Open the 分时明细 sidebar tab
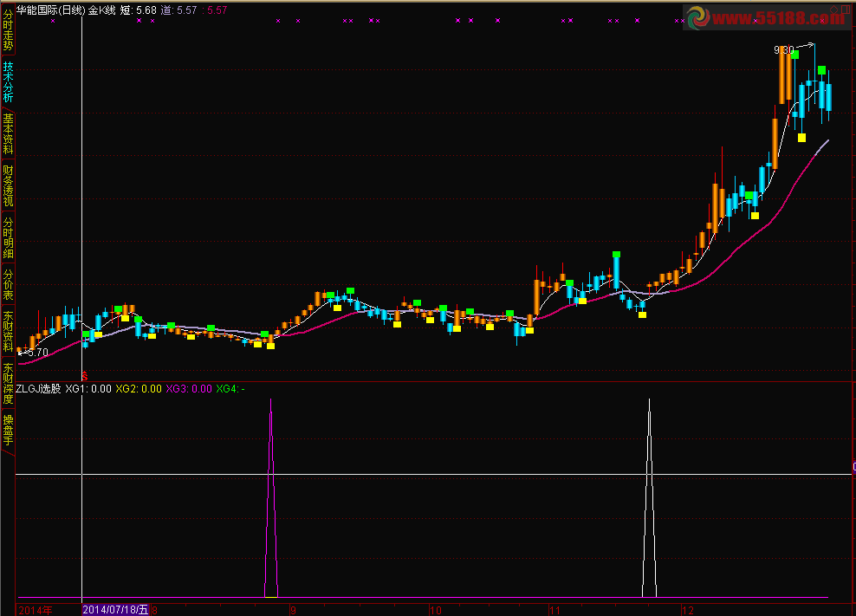Viewport: 856px width, 616px height. (8, 238)
